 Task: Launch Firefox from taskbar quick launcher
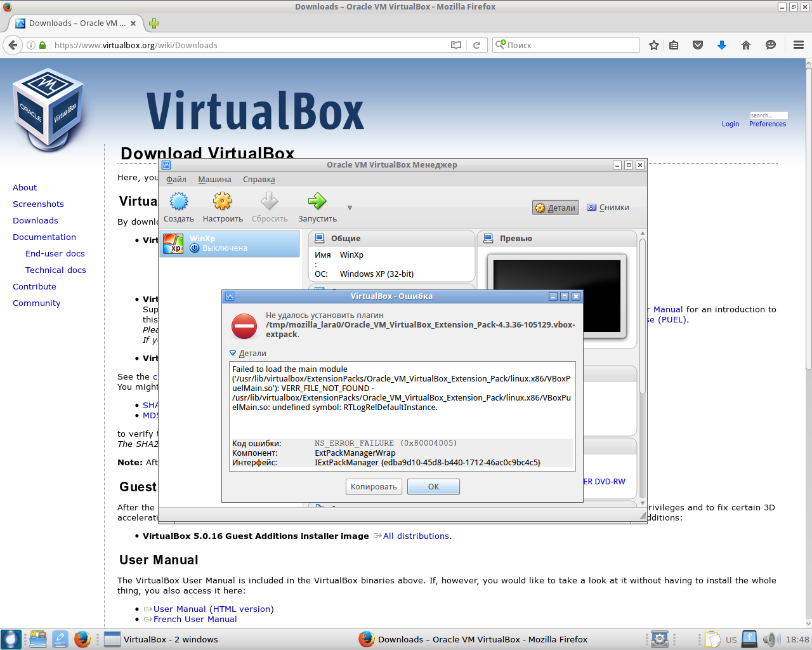(82, 639)
